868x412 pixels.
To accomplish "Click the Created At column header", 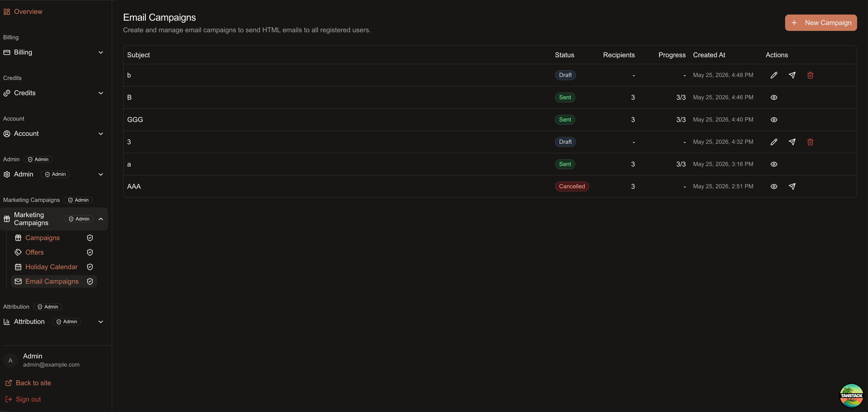I will click(709, 55).
